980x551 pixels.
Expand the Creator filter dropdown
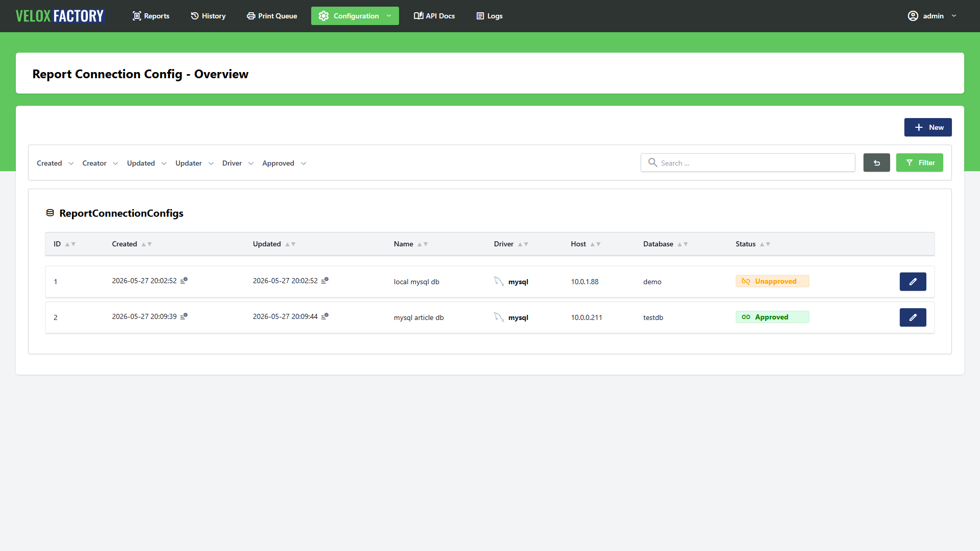(100, 163)
